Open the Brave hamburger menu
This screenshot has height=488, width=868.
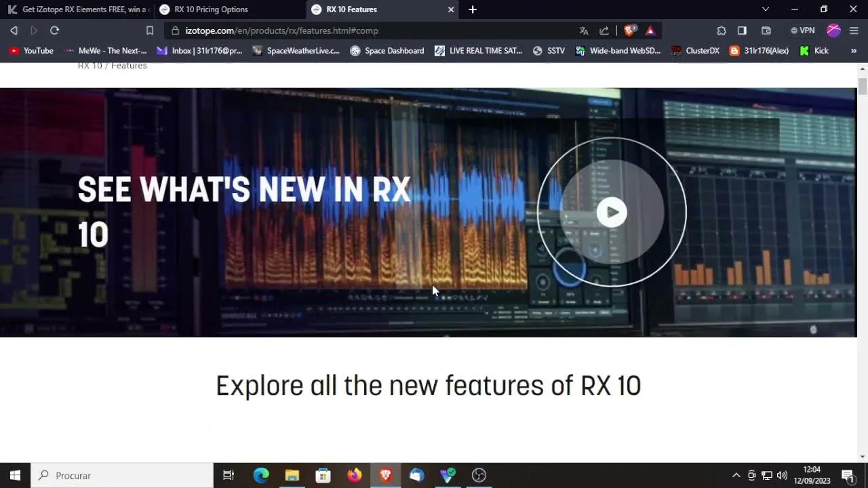click(x=853, y=30)
